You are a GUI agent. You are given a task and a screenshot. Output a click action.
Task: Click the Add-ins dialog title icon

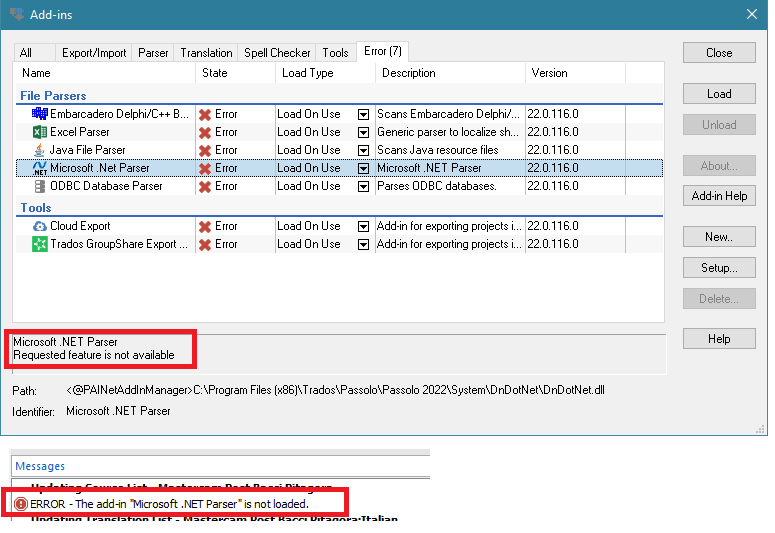coord(17,14)
